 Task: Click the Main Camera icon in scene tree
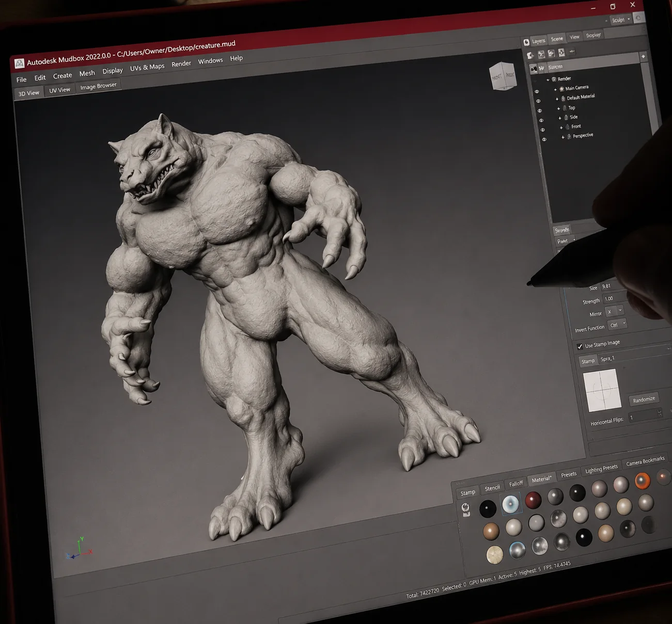tap(561, 89)
